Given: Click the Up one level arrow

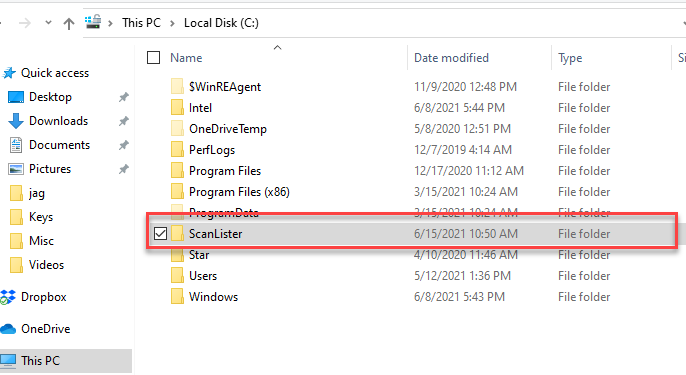Looking at the screenshot, I should pyautogui.click(x=69, y=23).
